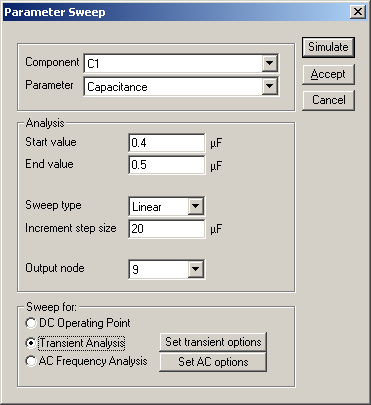Cancel the Parameter Sweep dialog

(328, 100)
